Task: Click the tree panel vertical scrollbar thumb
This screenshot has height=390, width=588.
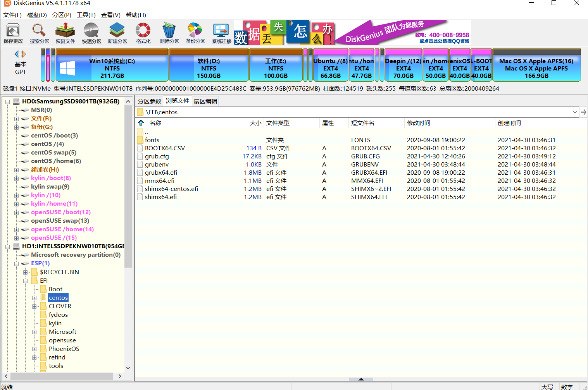Action: point(128,186)
